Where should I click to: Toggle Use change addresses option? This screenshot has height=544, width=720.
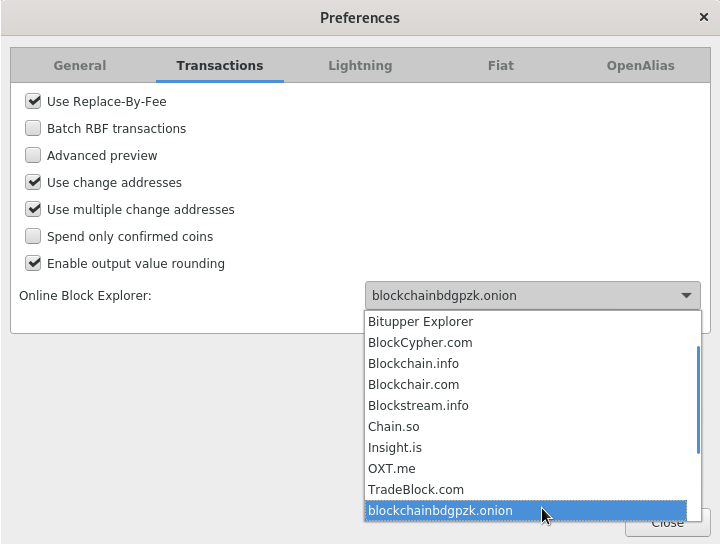click(x=33, y=182)
